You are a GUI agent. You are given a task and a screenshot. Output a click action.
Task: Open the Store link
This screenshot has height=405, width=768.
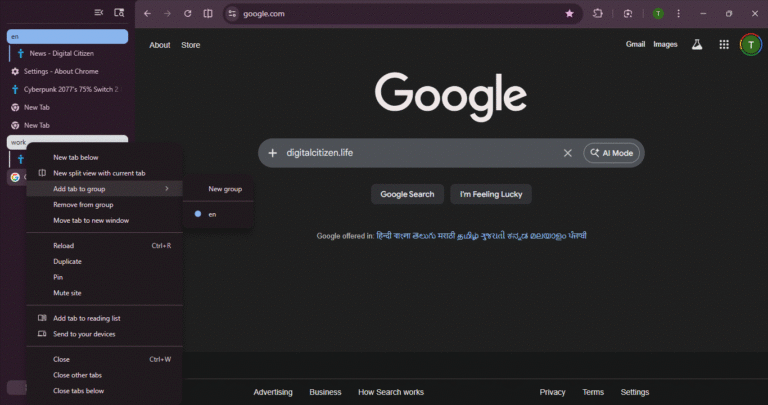coord(191,45)
